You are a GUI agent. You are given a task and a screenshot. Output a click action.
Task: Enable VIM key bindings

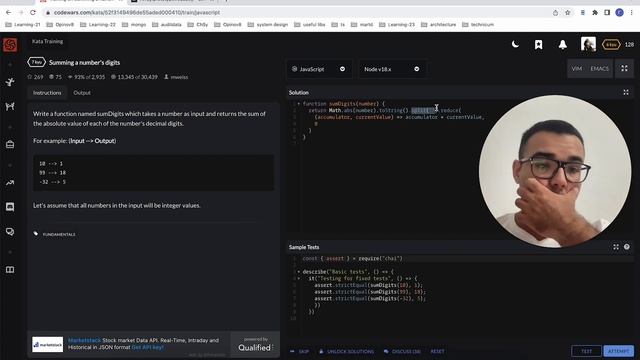click(x=576, y=69)
